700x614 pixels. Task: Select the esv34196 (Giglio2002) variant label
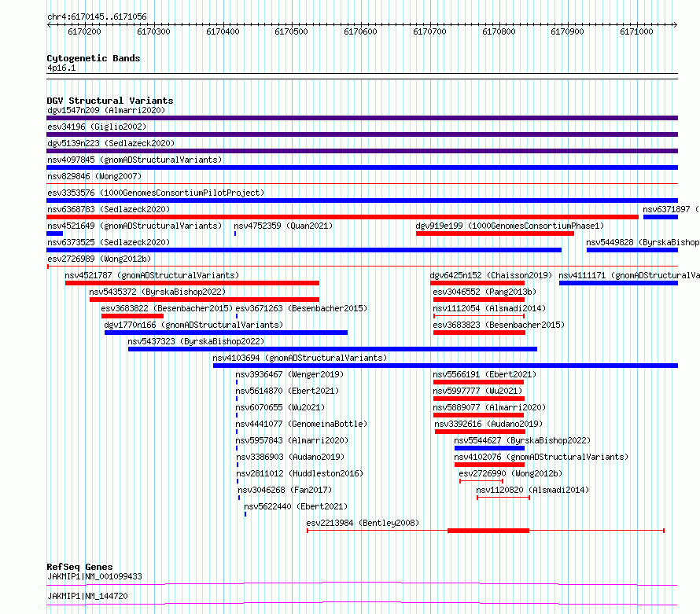point(97,127)
